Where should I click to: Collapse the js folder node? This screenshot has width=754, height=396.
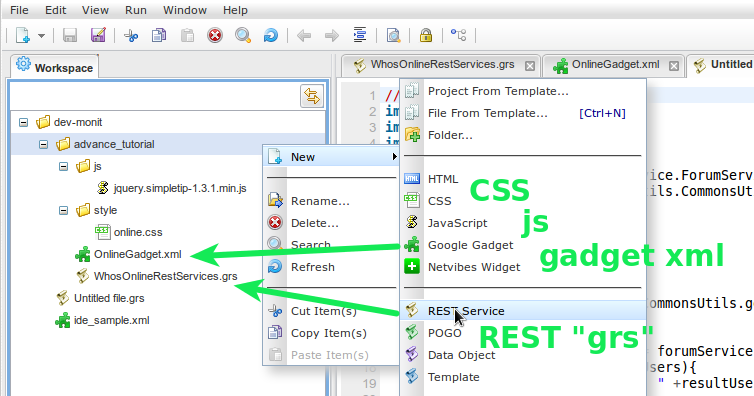point(63,166)
